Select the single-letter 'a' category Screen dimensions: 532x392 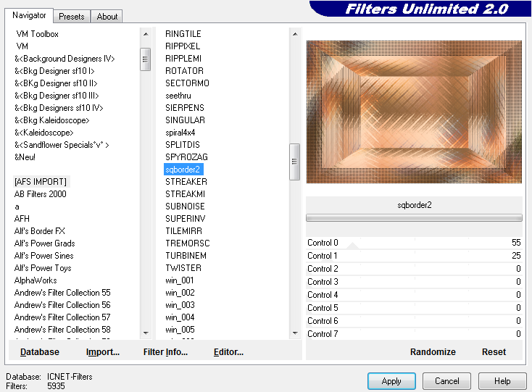tap(17, 207)
